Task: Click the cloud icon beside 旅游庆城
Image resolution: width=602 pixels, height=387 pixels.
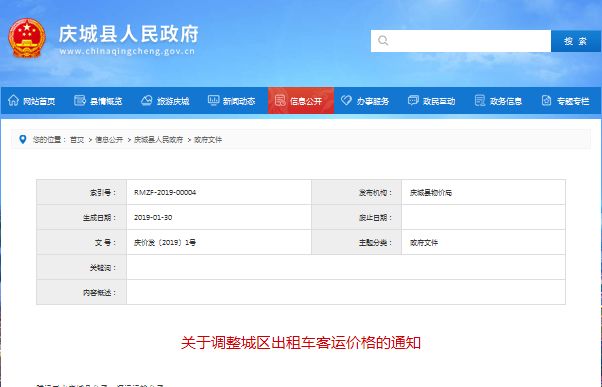Action: click(147, 101)
